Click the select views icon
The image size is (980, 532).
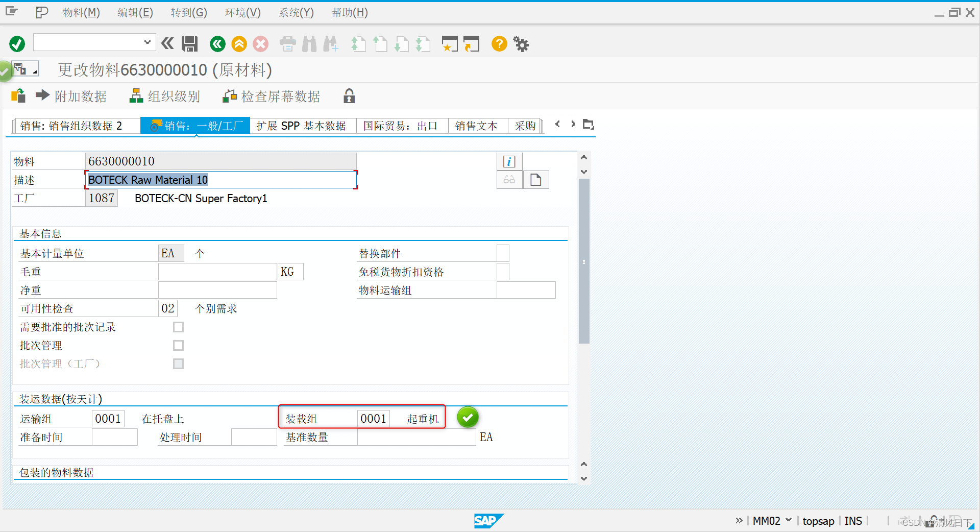tap(25, 69)
